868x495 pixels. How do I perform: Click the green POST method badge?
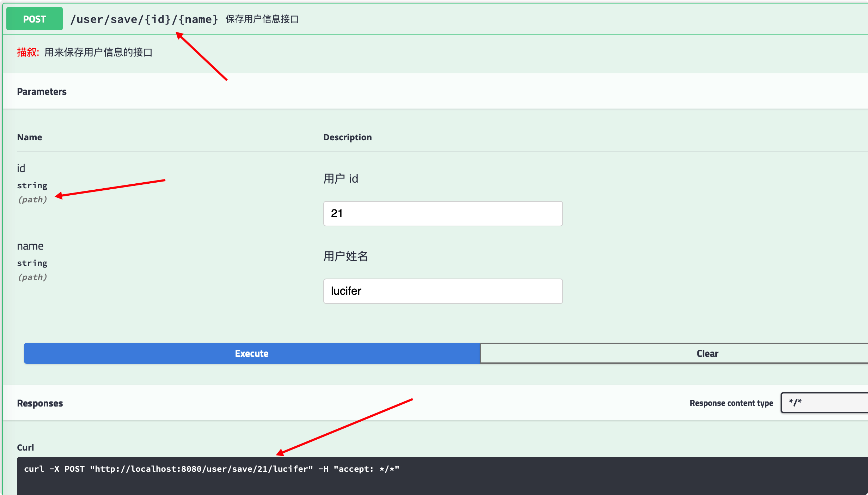click(35, 19)
